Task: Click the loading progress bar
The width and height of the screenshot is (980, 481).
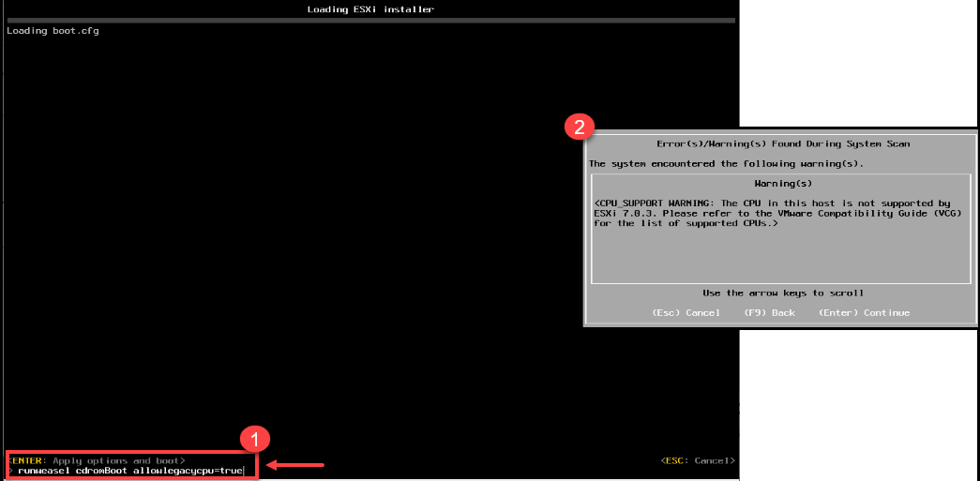Action: coord(370,20)
